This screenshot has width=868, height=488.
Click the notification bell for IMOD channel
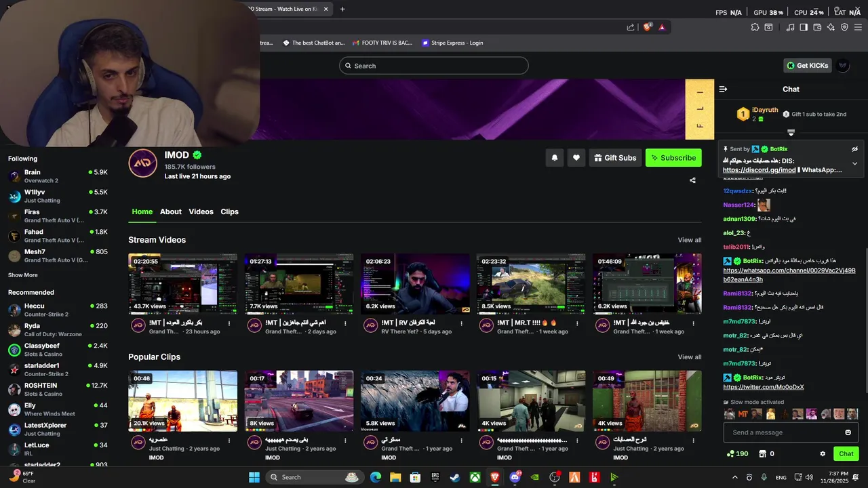(554, 158)
